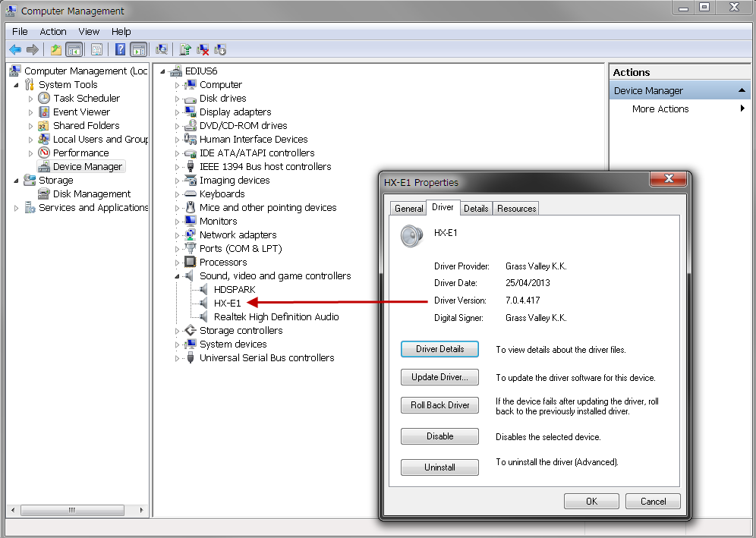The image size is (756, 538).
Task: Click the Driver Details button
Action: point(439,349)
